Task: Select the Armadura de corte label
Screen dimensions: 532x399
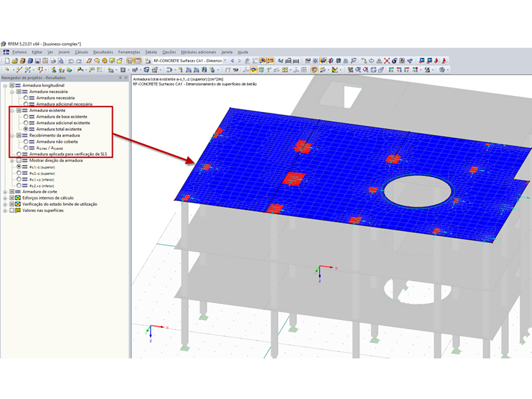Action: coord(40,192)
